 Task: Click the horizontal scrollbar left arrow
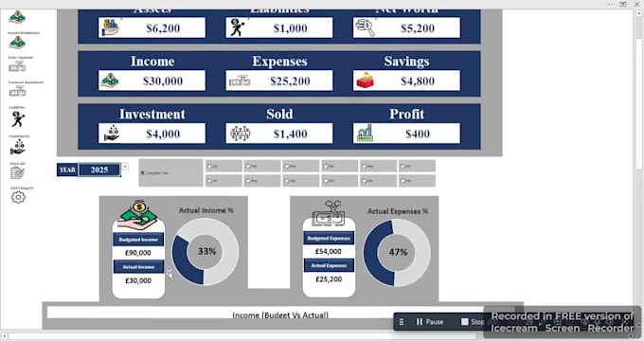pos(4,336)
